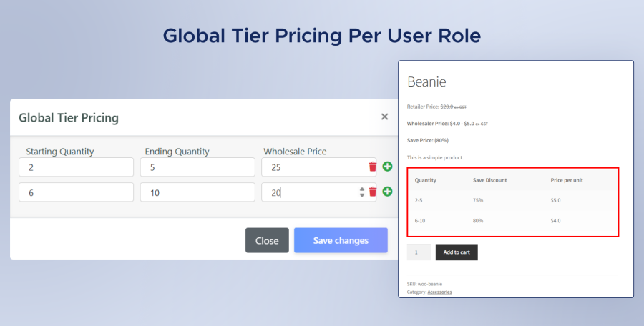
Task: Focus Ending Quantity field containing 10
Action: tap(197, 192)
